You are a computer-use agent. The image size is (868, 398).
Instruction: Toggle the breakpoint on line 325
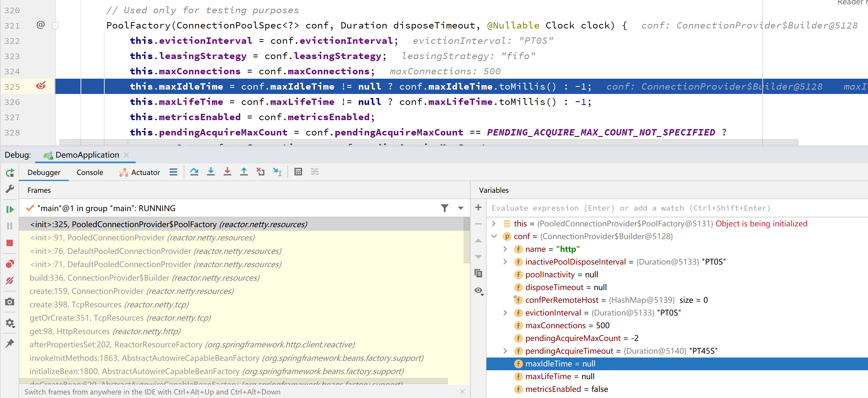coord(41,86)
